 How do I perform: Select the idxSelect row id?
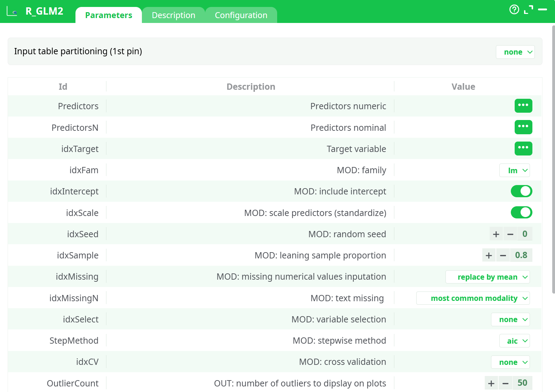[81, 319]
